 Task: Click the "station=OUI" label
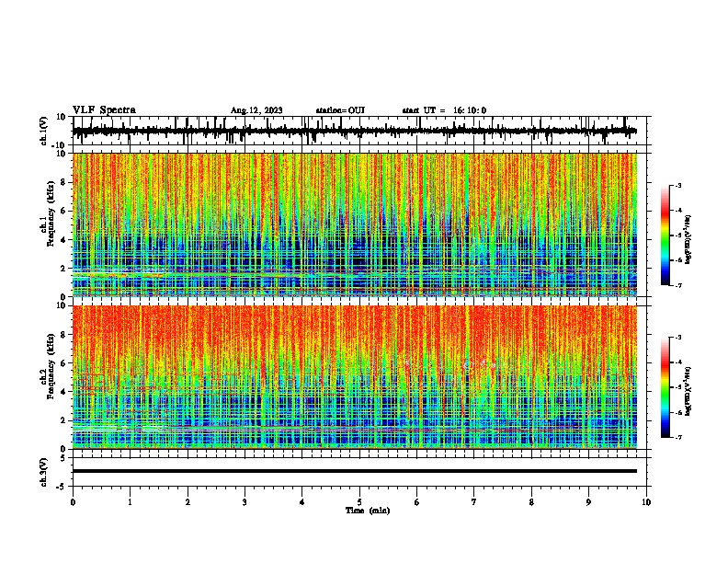pyautogui.click(x=340, y=110)
